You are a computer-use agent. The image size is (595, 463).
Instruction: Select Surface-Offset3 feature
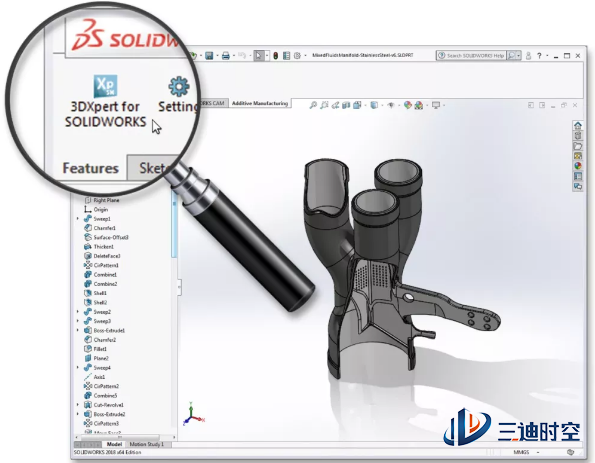pos(106,237)
